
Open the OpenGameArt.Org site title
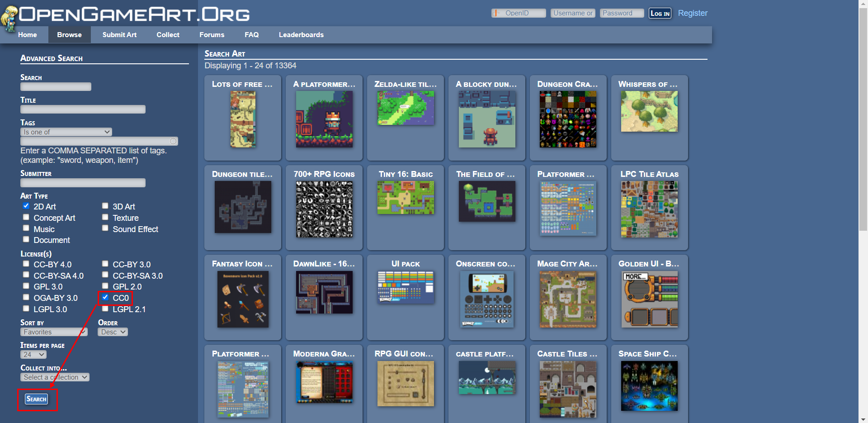coord(134,14)
